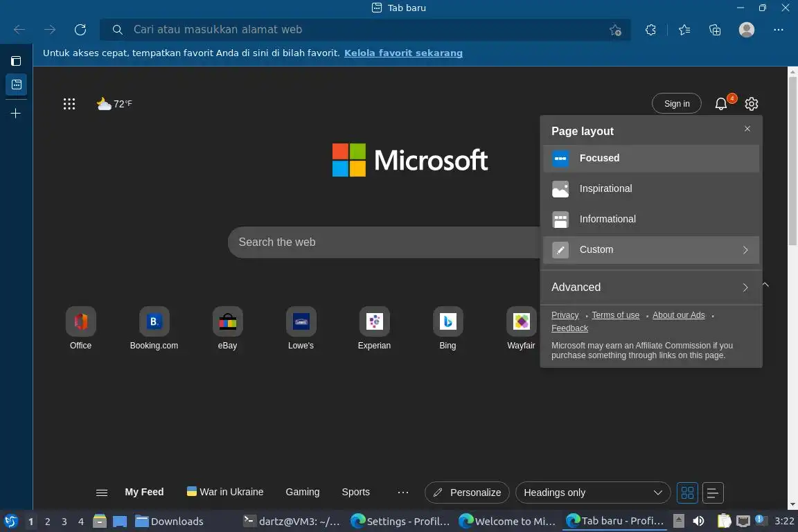Select the Tab baru vertical tab icon

click(17, 85)
